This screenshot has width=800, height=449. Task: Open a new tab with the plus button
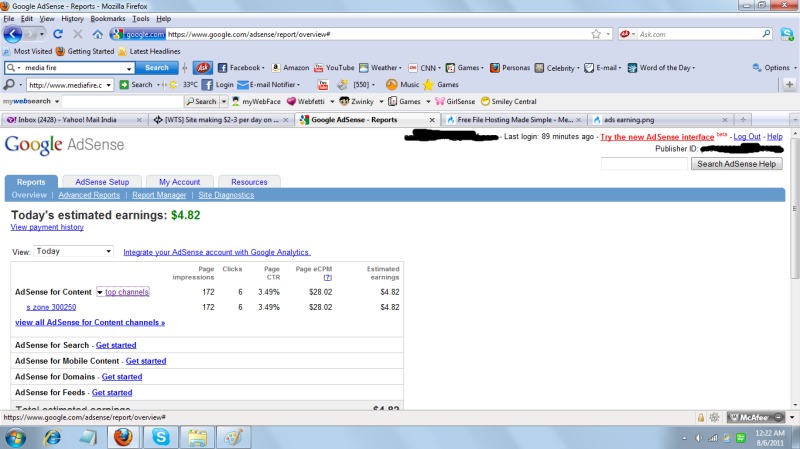click(x=743, y=119)
